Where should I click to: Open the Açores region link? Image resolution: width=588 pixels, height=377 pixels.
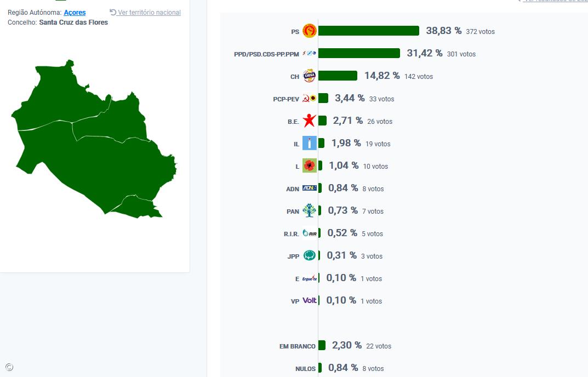tap(75, 12)
